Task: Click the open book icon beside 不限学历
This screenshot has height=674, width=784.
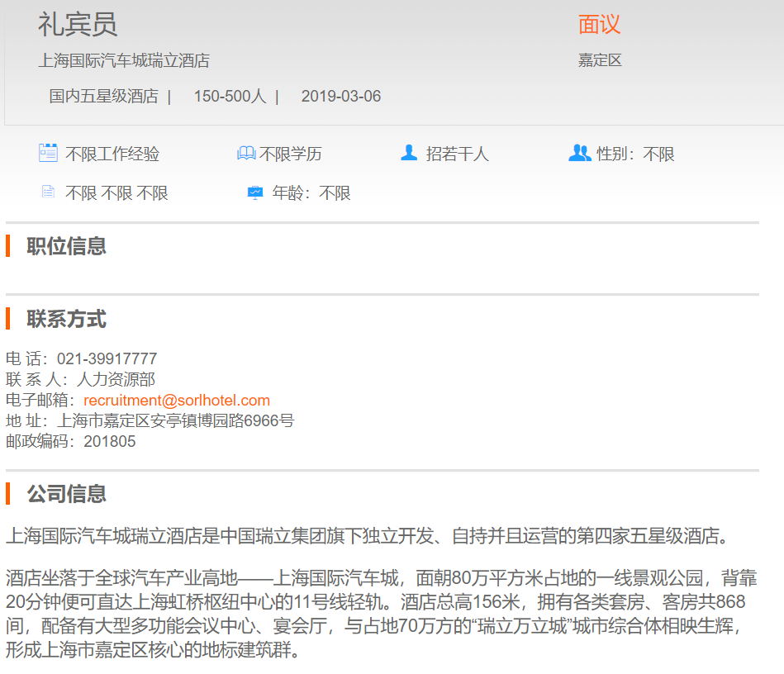Action: coord(246,154)
